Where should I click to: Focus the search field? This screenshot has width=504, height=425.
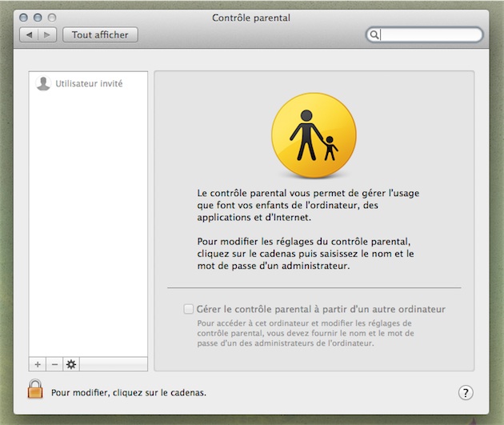[424, 34]
